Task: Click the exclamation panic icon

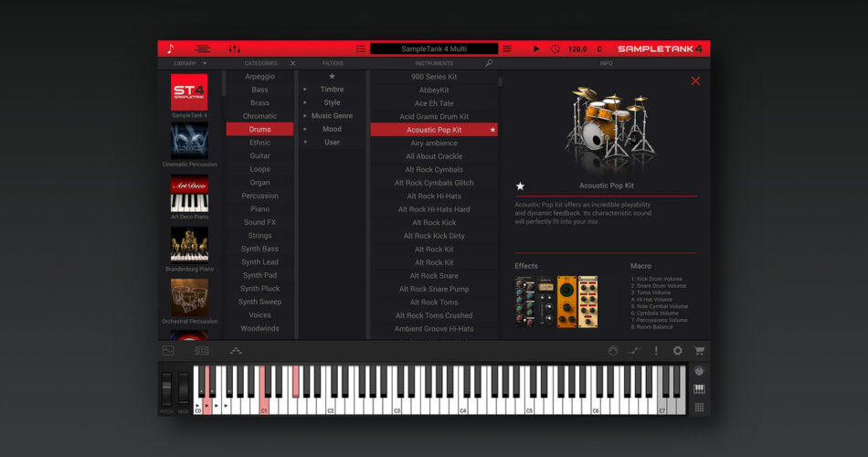Action: [655, 351]
